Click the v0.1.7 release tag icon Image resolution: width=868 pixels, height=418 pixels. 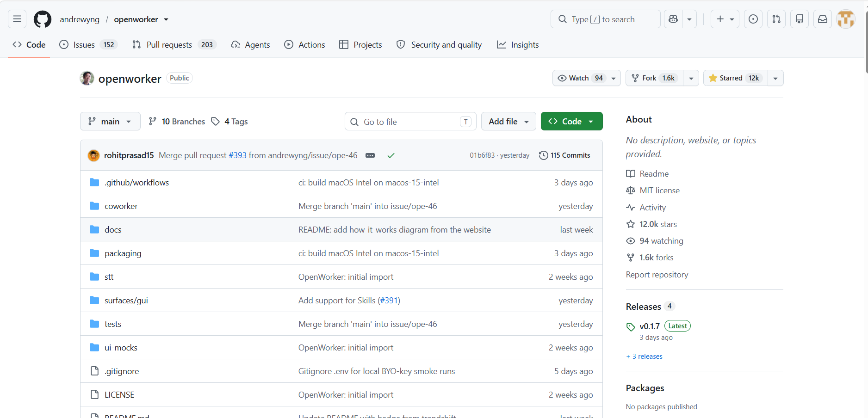[x=631, y=327]
